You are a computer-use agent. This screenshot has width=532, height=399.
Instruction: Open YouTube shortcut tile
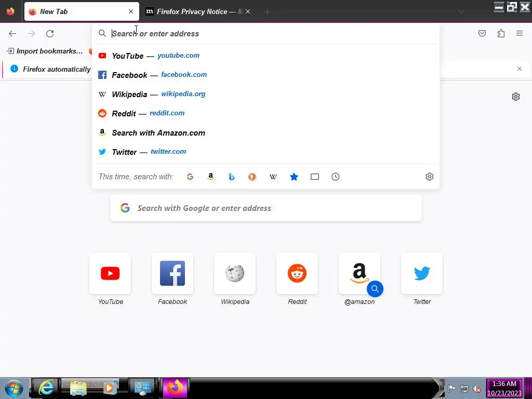(110, 273)
